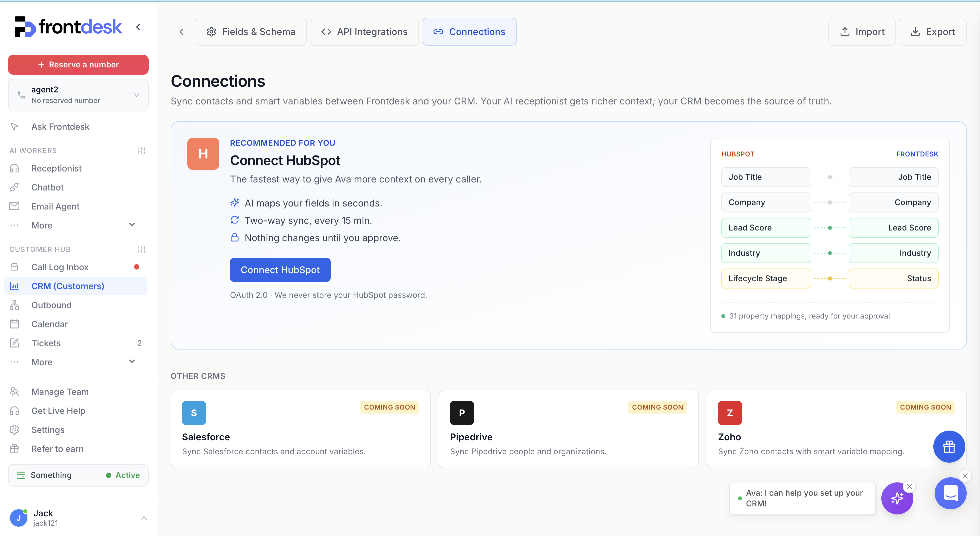Open the Zoho card title

pos(729,437)
